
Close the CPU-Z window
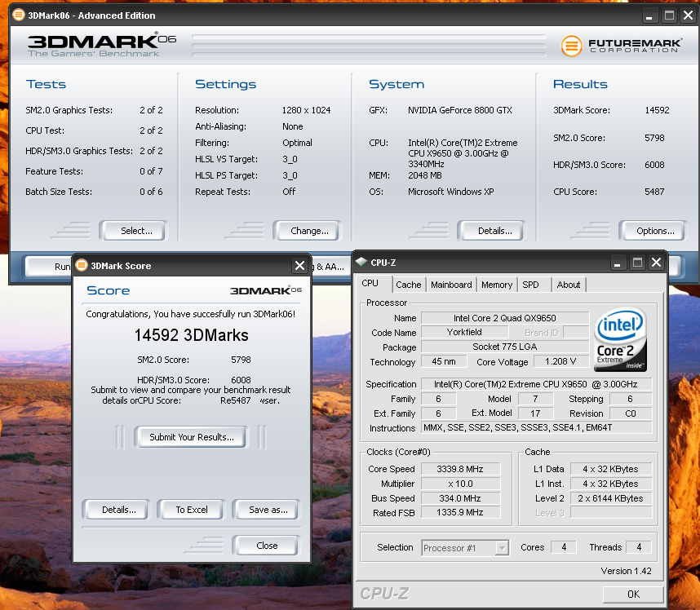point(656,263)
